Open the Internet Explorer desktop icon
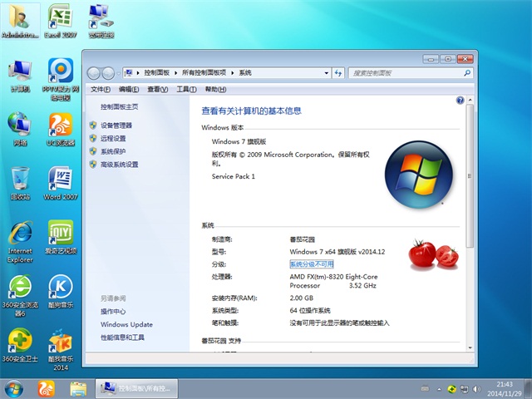 click(x=20, y=242)
